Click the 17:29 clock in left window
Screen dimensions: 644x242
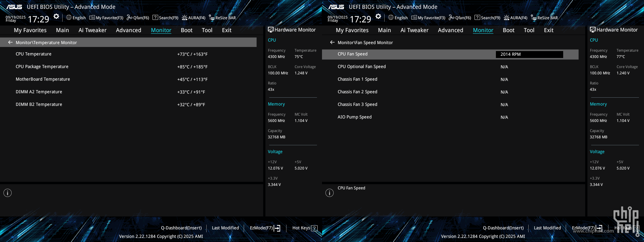pyautogui.click(x=38, y=19)
